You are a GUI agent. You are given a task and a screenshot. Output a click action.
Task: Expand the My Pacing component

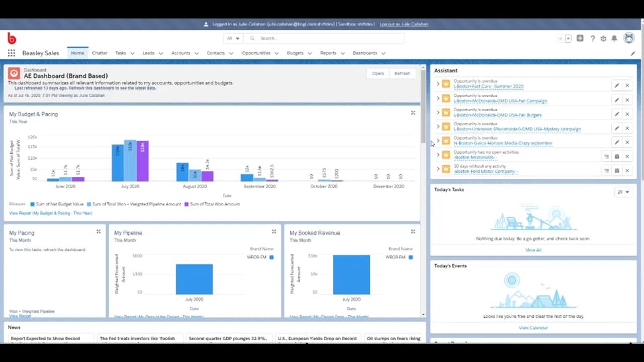99,232
